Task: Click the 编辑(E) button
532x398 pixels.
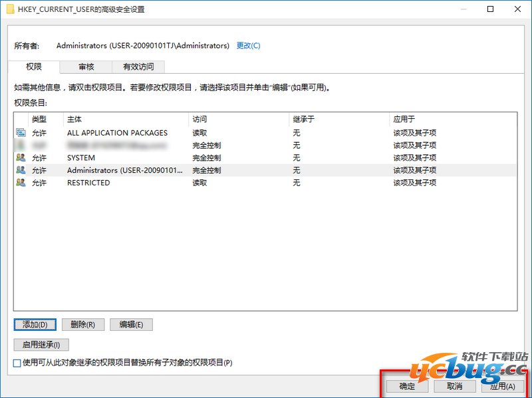Action: pos(131,325)
